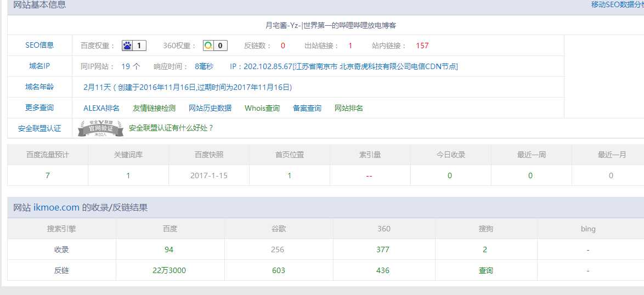Open 网站排名 link

[349, 109]
